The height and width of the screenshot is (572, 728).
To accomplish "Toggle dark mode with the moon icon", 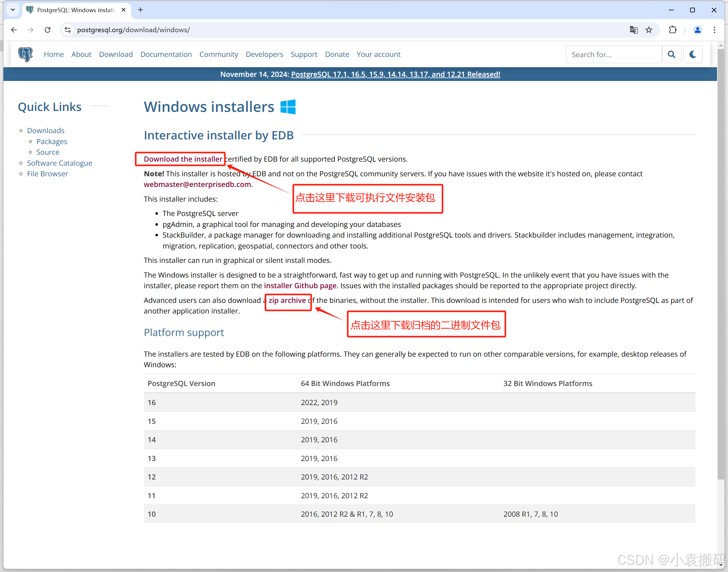I will [x=692, y=54].
